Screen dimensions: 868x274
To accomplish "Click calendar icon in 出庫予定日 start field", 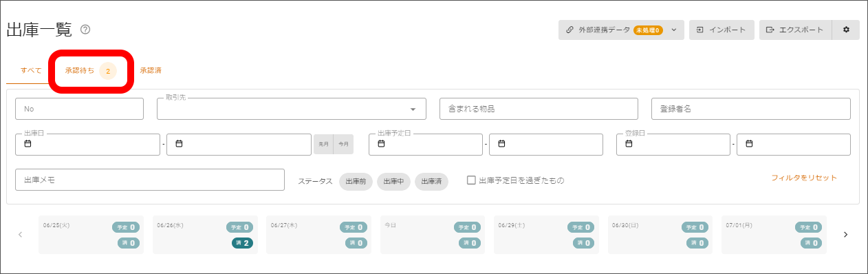I will [x=381, y=144].
